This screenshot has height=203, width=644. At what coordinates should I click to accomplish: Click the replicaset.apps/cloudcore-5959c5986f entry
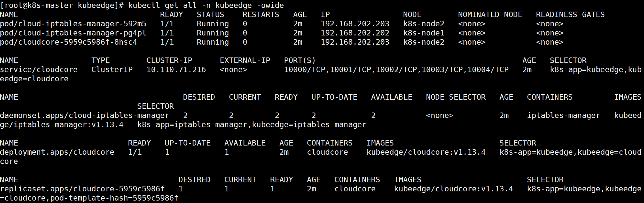(x=82, y=189)
